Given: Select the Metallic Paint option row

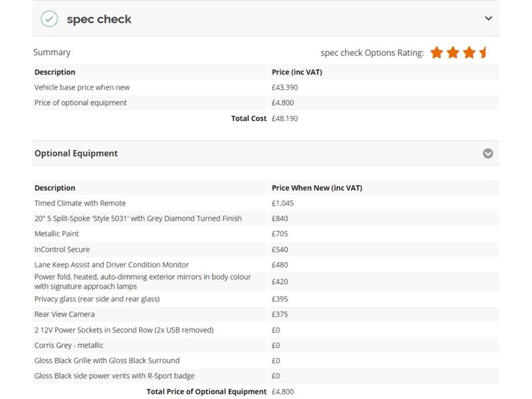Looking at the screenshot, I should point(265,234).
